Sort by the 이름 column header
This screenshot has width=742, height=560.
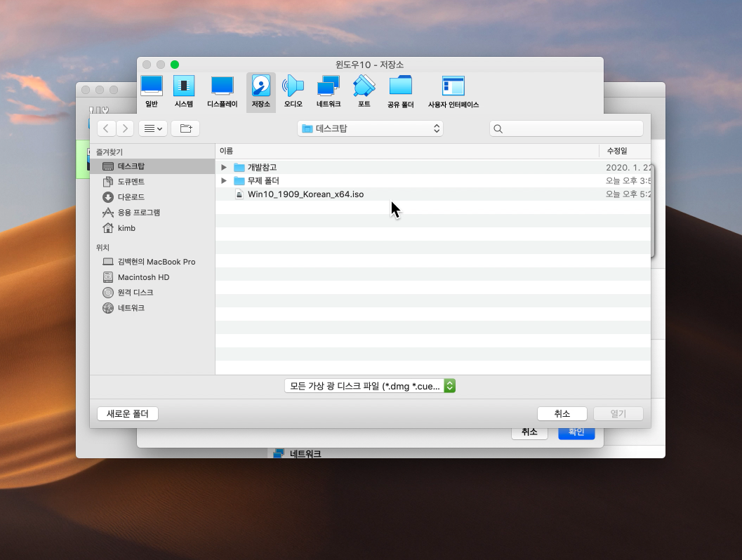407,151
